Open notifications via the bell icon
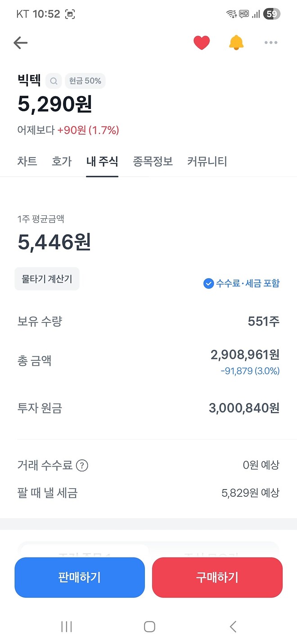The height and width of the screenshot is (644, 297). point(236,42)
